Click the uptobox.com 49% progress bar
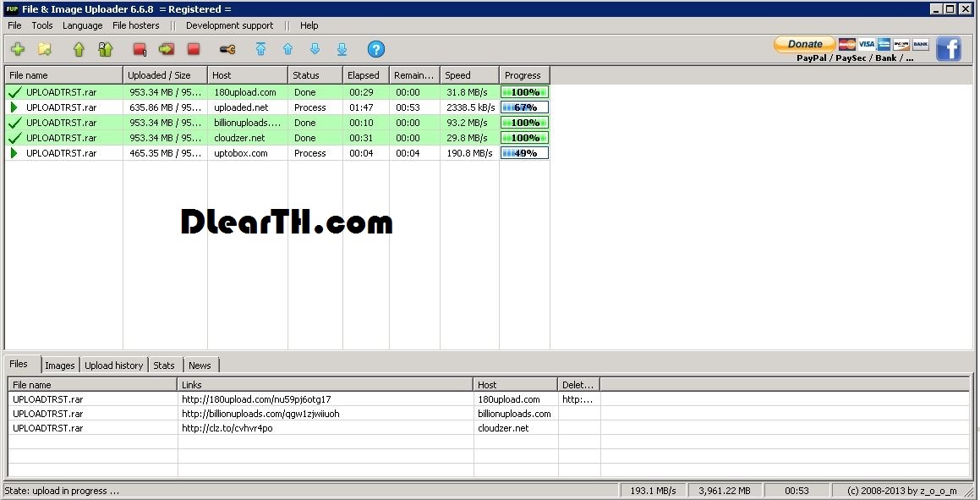This screenshot has height=500, width=980. point(524,153)
